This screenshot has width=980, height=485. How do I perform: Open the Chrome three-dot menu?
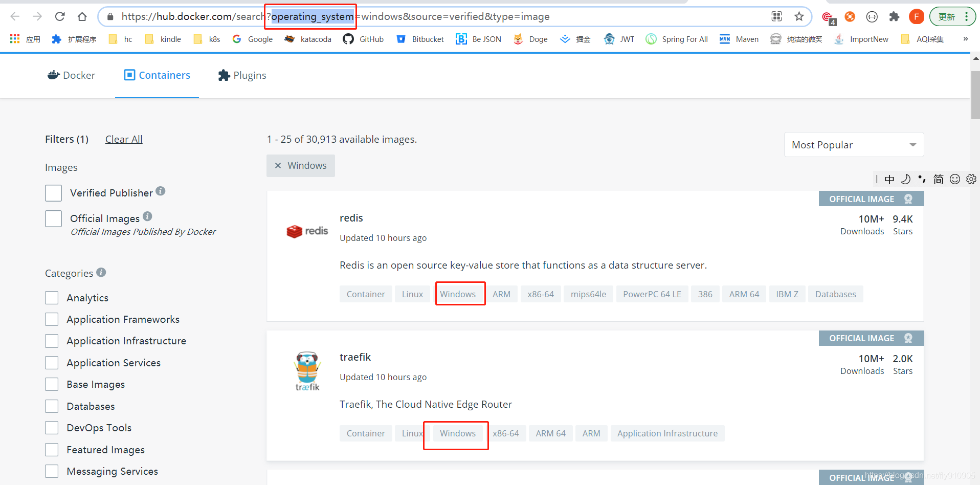(966, 16)
